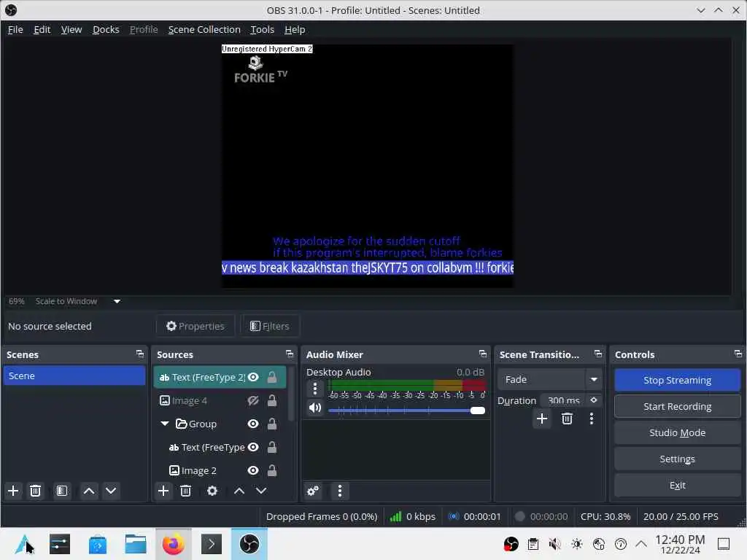Delete the selected scene via trash icon
The height and width of the screenshot is (560, 747).
pyautogui.click(x=35, y=491)
